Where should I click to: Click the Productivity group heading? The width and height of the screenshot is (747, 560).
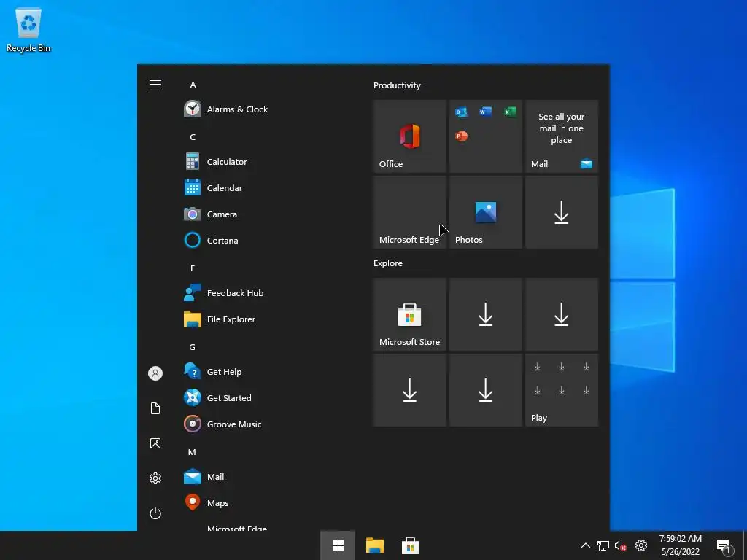coord(397,85)
